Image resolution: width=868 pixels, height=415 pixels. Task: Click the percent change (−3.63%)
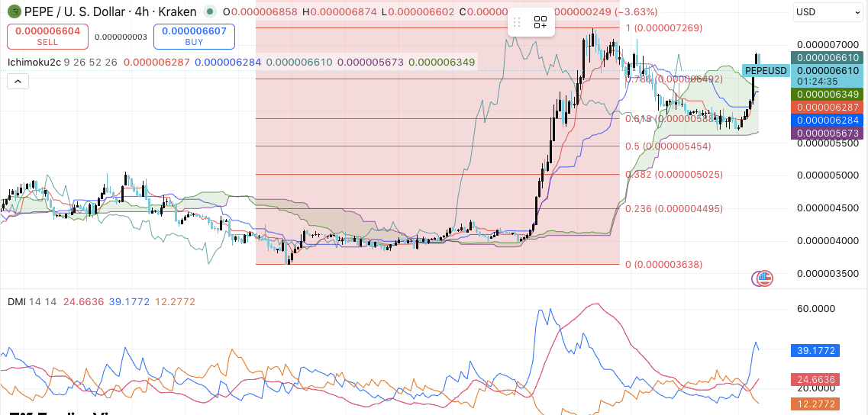click(x=636, y=11)
